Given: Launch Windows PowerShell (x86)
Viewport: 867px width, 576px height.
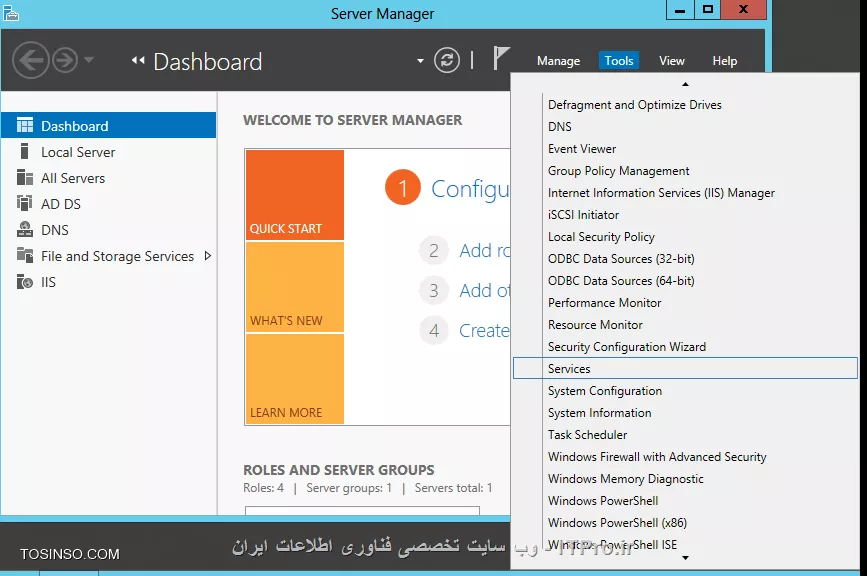Looking at the screenshot, I should (x=685, y=523).
